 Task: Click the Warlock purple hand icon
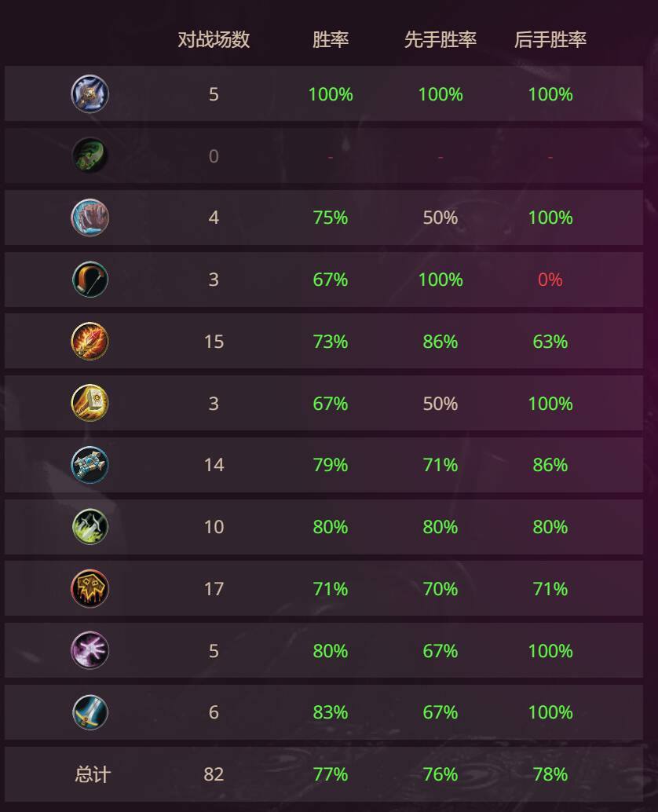coord(90,651)
